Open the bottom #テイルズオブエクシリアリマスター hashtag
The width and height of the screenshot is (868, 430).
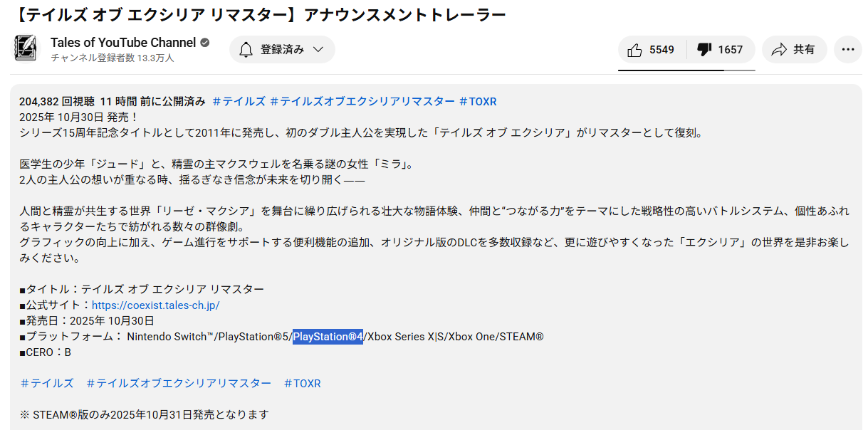point(179,383)
